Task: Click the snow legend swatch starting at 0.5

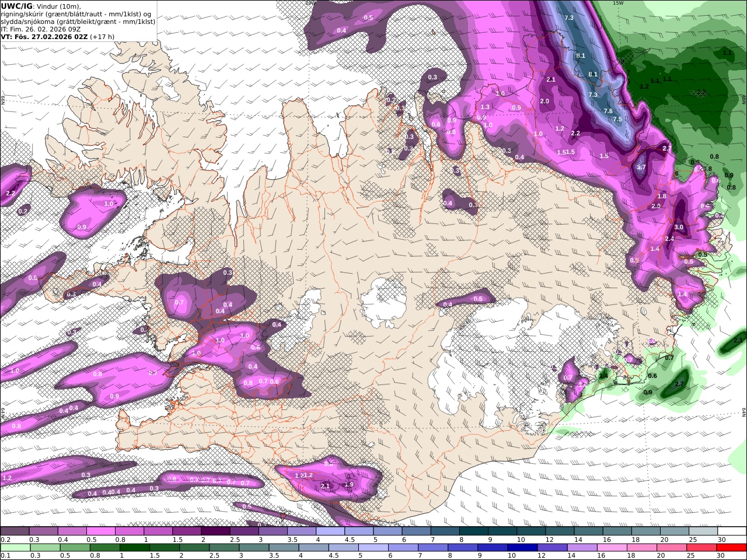Action: pos(100,531)
